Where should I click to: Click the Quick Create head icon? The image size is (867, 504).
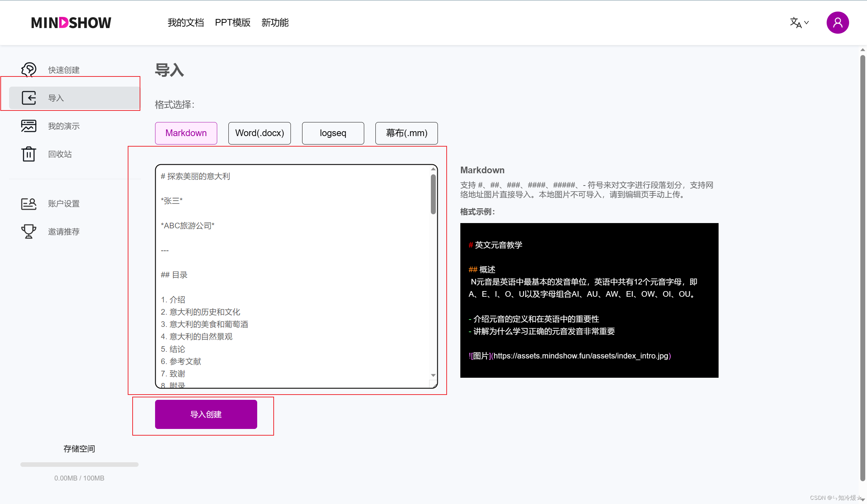click(28, 70)
